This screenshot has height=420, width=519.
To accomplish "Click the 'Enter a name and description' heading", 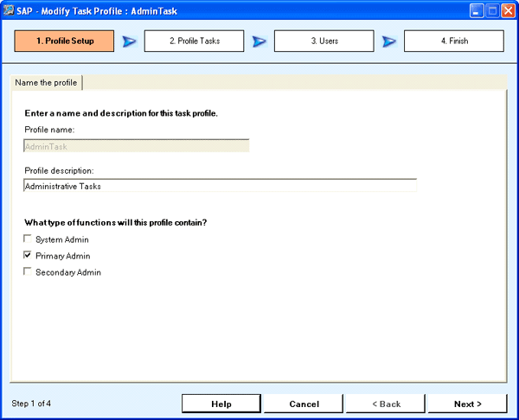I will pyautogui.click(x=121, y=113).
